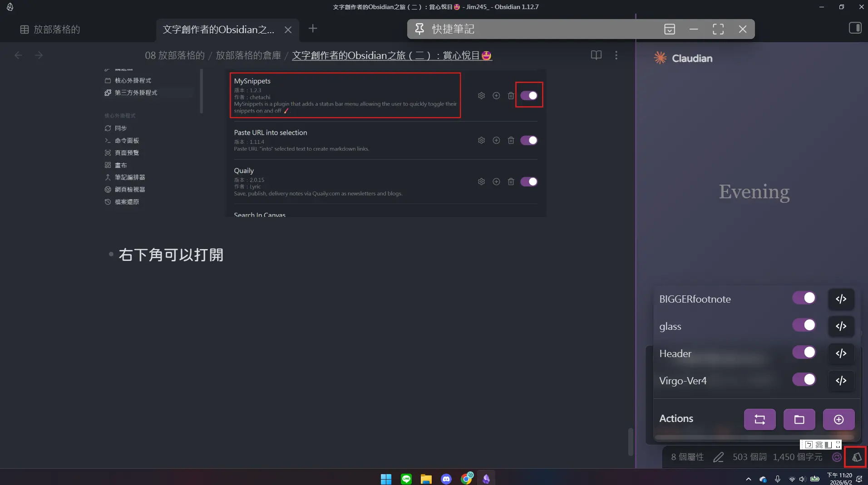
Task: Open Discord from the taskbar
Action: [446, 479]
